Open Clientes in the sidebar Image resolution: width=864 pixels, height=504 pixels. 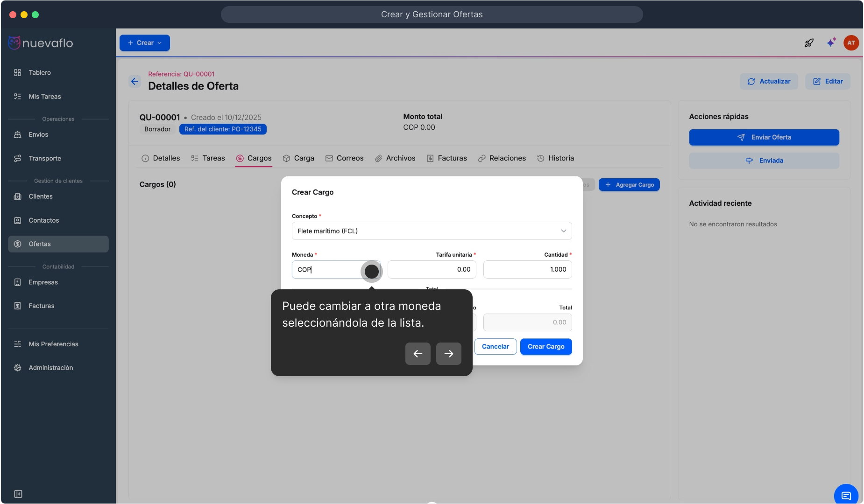click(41, 196)
